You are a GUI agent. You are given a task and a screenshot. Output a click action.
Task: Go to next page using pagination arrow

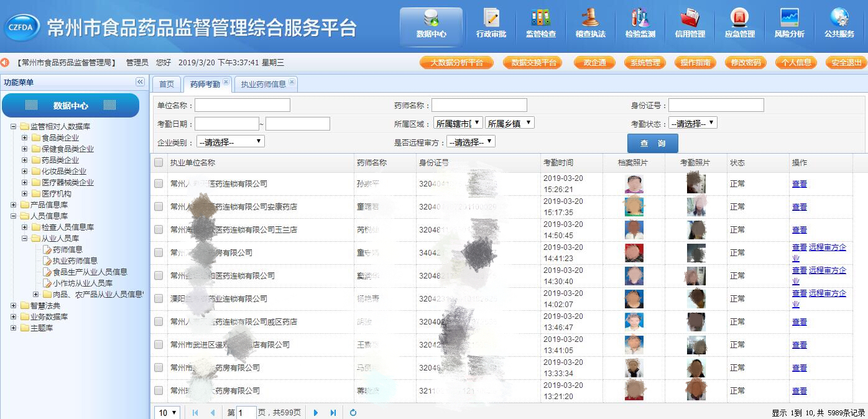tap(316, 412)
